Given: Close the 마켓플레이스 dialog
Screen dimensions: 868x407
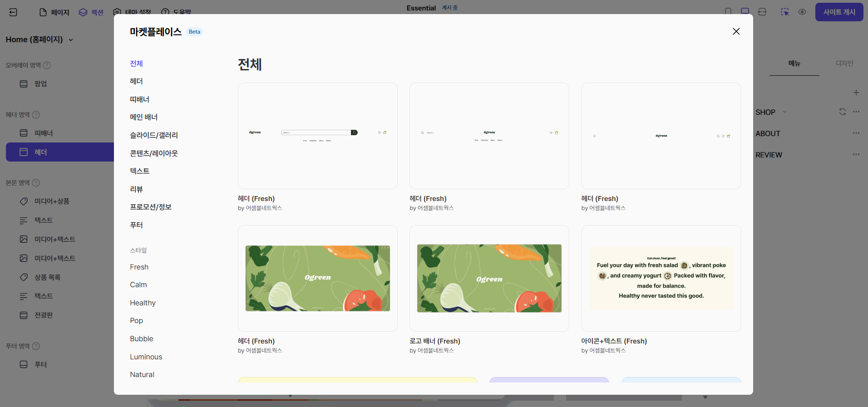Looking at the screenshot, I should [x=736, y=31].
